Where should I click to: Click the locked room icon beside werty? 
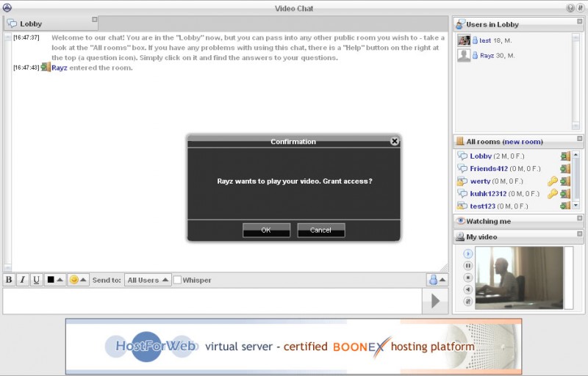462,181
